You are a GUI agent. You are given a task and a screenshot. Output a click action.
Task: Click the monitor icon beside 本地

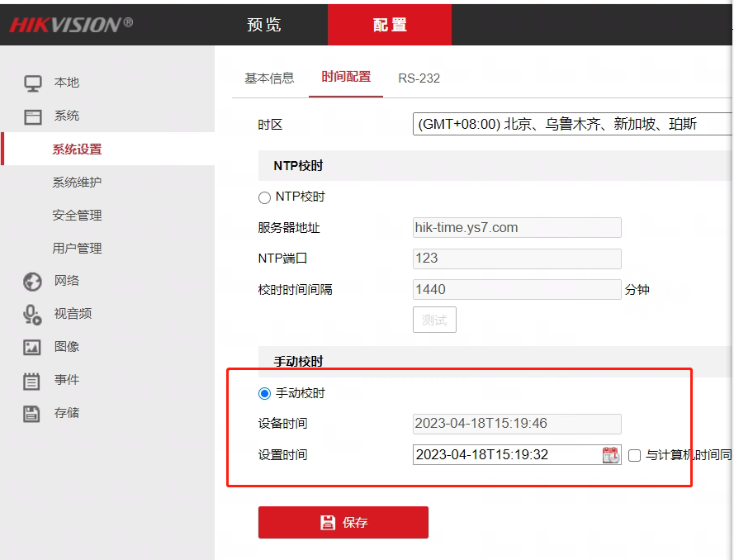[32, 83]
